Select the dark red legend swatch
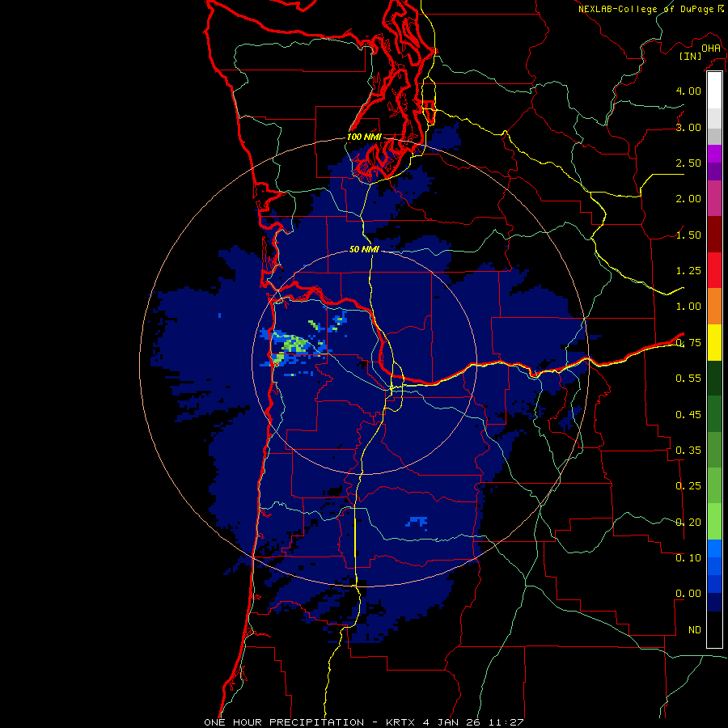The height and width of the screenshot is (728, 728). [x=714, y=235]
